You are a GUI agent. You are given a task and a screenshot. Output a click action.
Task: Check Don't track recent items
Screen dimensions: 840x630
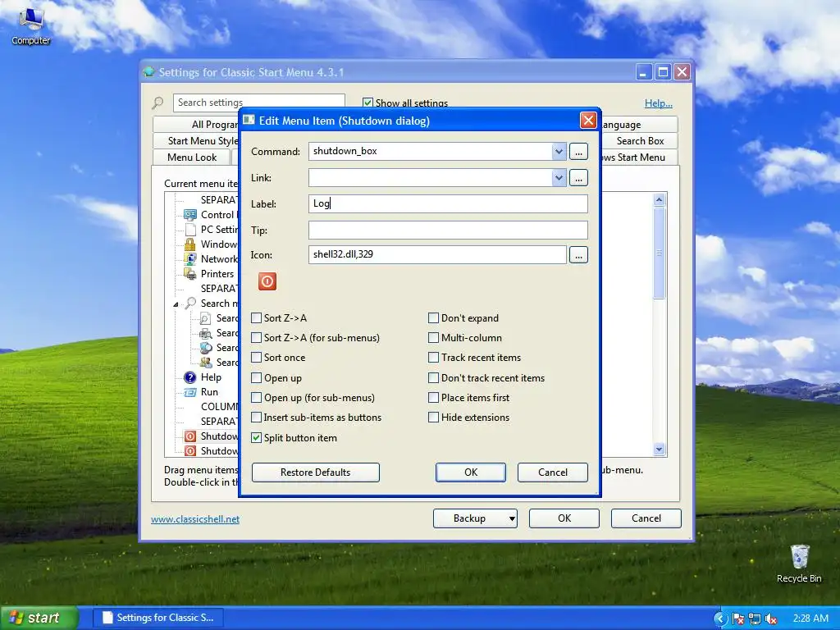click(433, 378)
